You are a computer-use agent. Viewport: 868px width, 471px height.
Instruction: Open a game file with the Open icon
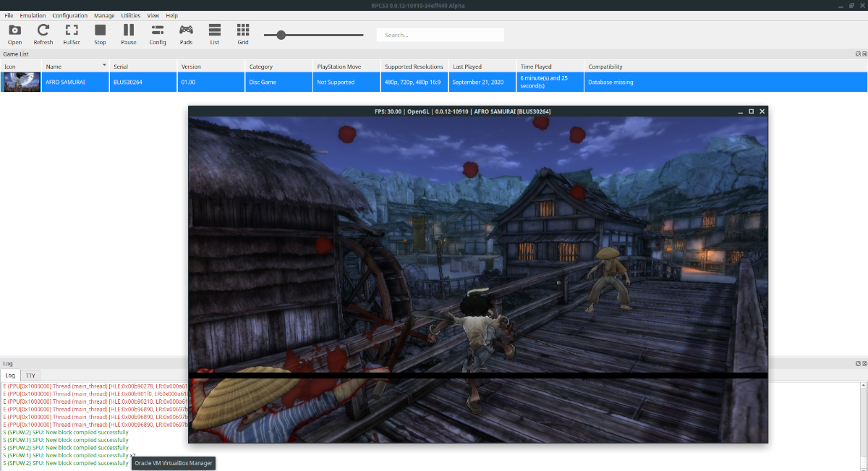(x=14, y=33)
